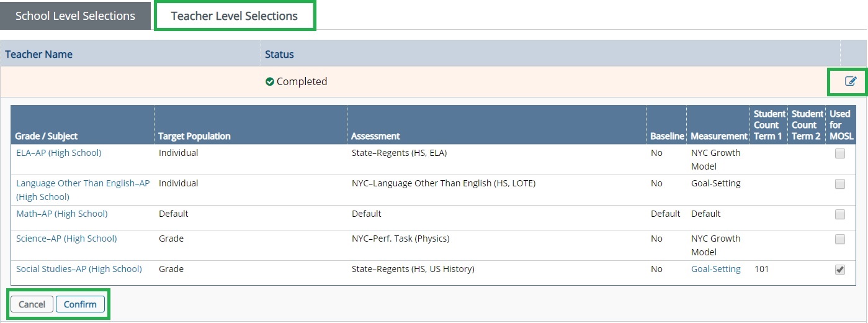Click the Goal-Setting link for Social Studies
The height and width of the screenshot is (323, 868).
click(x=715, y=269)
